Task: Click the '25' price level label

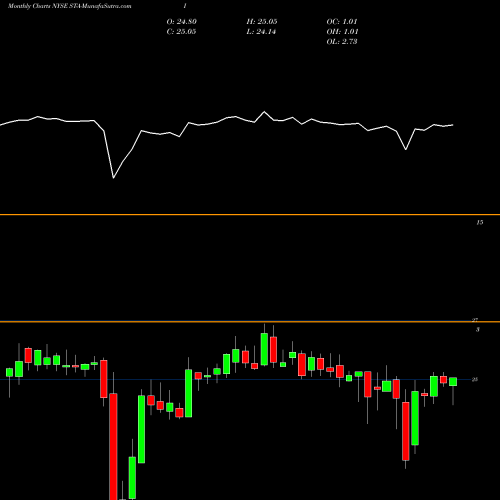Action: pyautogui.click(x=475, y=379)
